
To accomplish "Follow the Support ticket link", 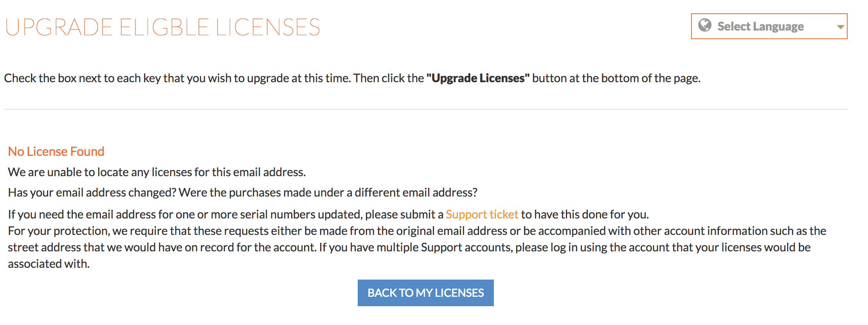I will point(482,214).
